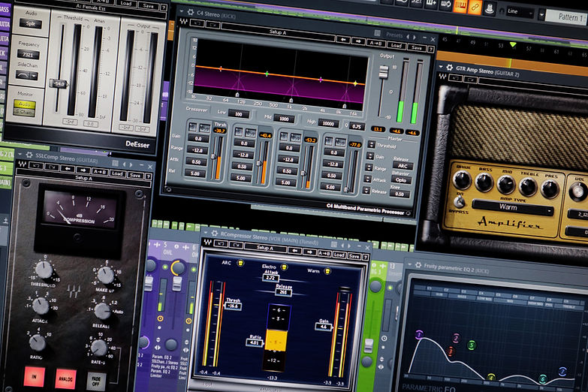This screenshot has width=588, height=392.
Task: Open the Amp Type Warm dropdown
Action: pos(512,207)
